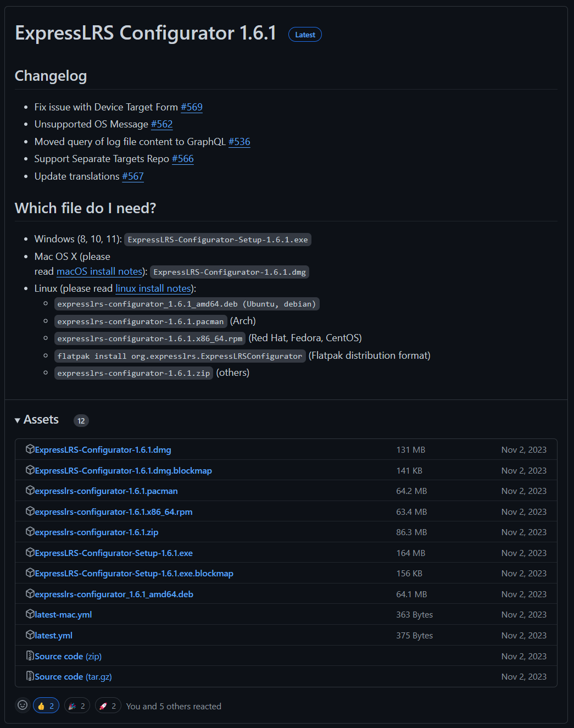Image resolution: width=574 pixels, height=728 pixels.
Task: Download ExpressLRS-Configurator-Setup-1.6.1.exe
Action: tap(114, 553)
